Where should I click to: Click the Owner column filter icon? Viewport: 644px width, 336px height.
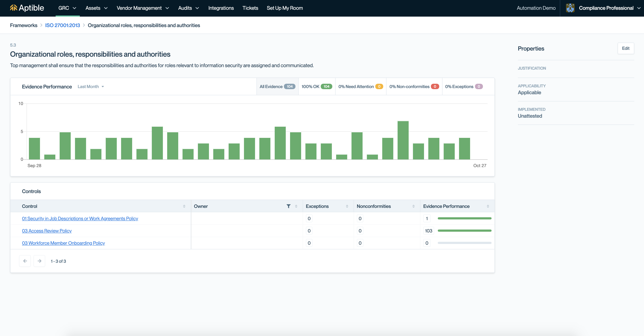(x=289, y=206)
